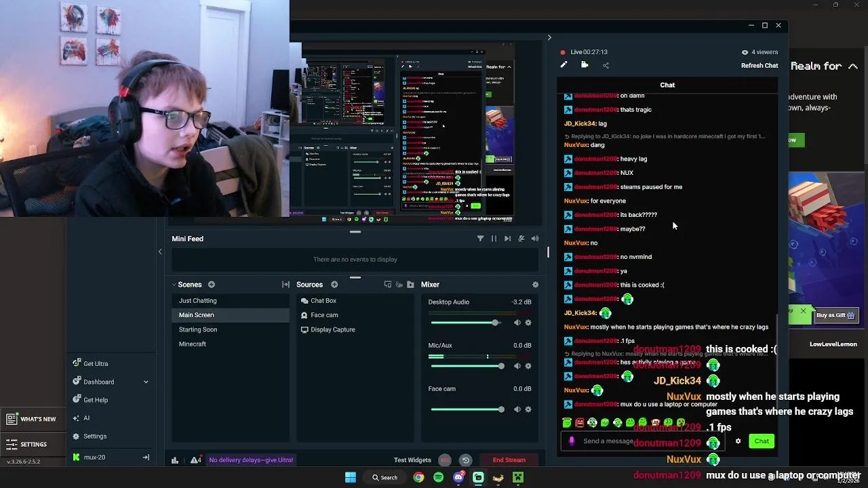Collapse the chat panel with the arrow
Screen dimensions: 868x488
click(x=549, y=38)
